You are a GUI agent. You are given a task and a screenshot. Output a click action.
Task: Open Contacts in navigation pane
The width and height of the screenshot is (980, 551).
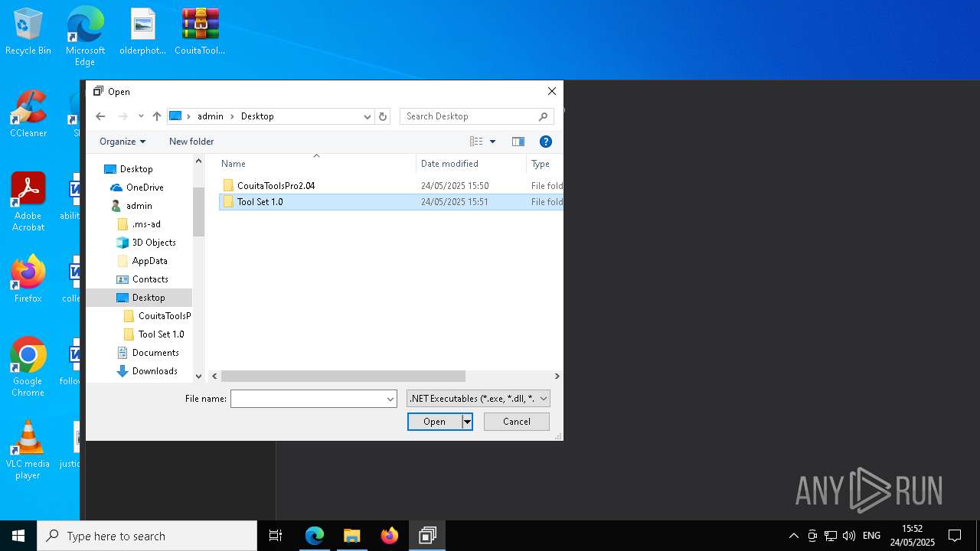click(150, 279)
